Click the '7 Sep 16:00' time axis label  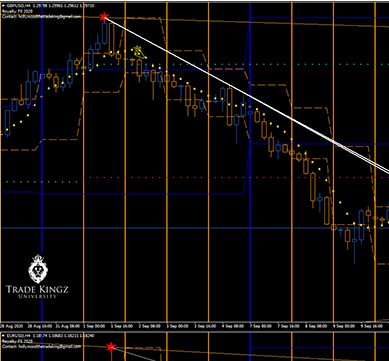(289, 325)
